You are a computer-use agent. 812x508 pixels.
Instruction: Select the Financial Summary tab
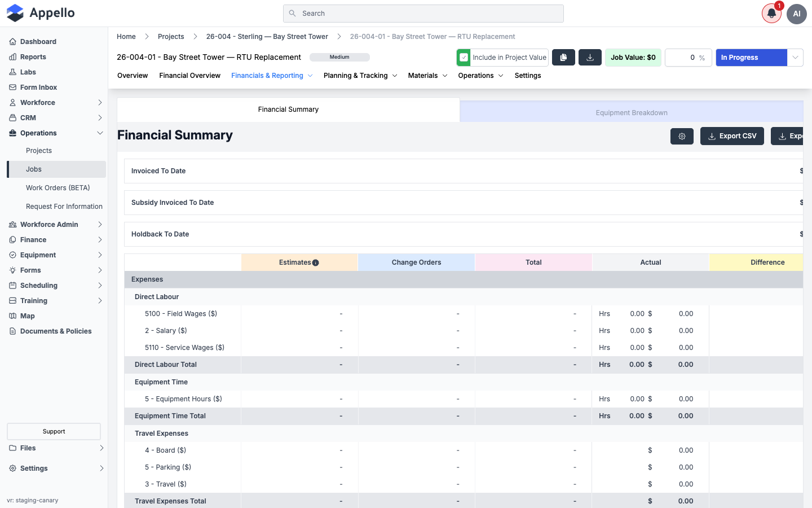pyautogui.click(x=288, y=110)
